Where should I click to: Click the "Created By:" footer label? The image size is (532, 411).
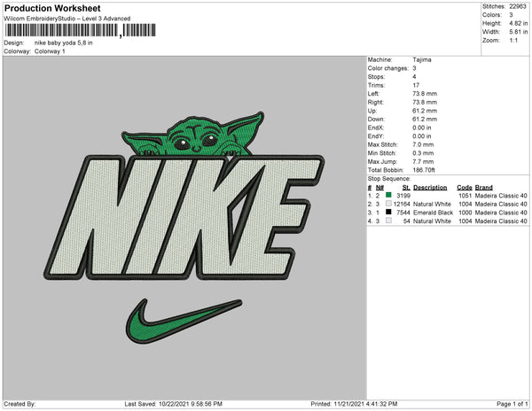[20, 404]
